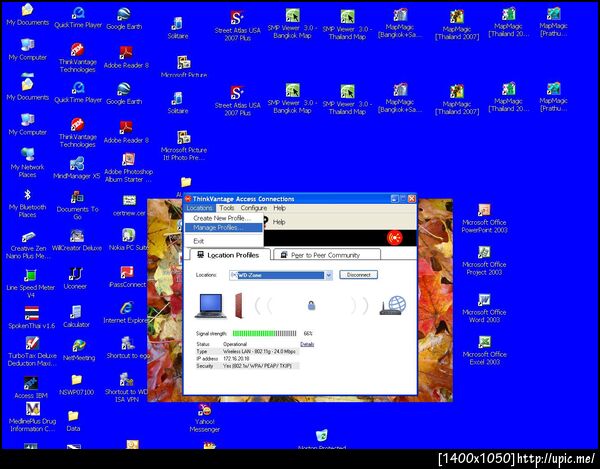
Task: Click the IP address value 172.16.20.18
Action: [236, 358]
